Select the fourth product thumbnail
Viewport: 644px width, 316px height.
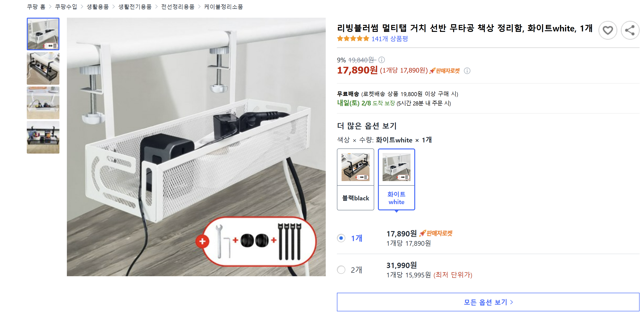(x=43, y=138)
